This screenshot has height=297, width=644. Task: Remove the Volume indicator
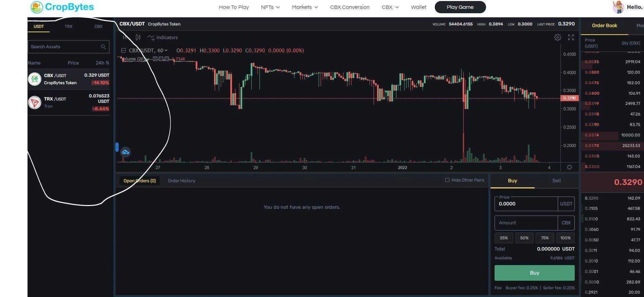pos(167,59)
